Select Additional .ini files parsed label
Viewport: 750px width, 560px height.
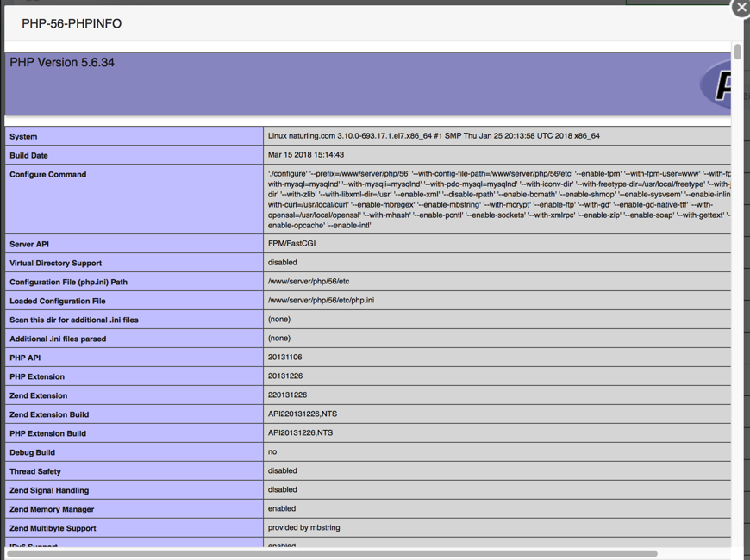pyautogui.click(x=58, y=339)
